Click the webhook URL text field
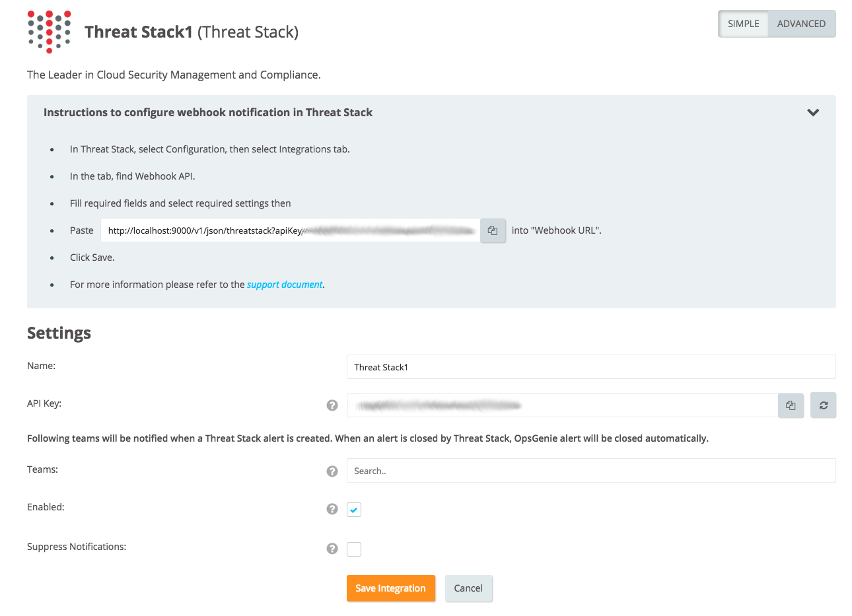 (291, 230)
